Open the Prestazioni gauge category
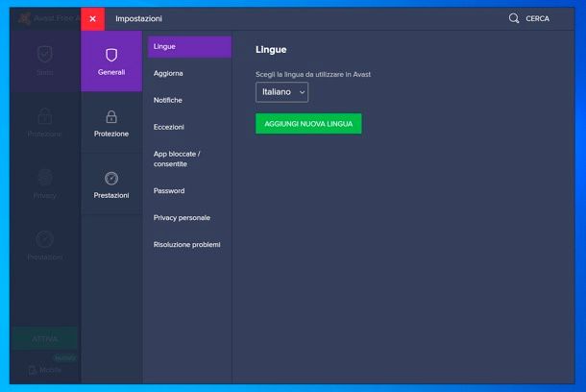 [111, 184]
